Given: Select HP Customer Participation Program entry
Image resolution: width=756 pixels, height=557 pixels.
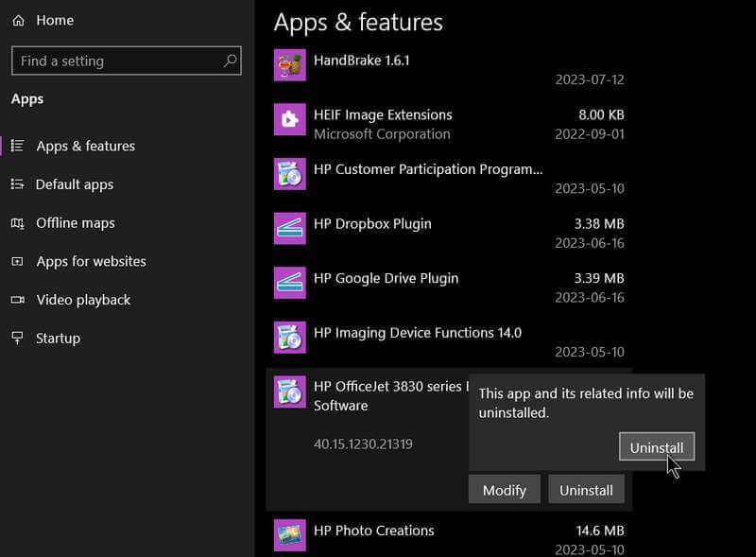Looking at the screenshot, I should coord(449,179).
